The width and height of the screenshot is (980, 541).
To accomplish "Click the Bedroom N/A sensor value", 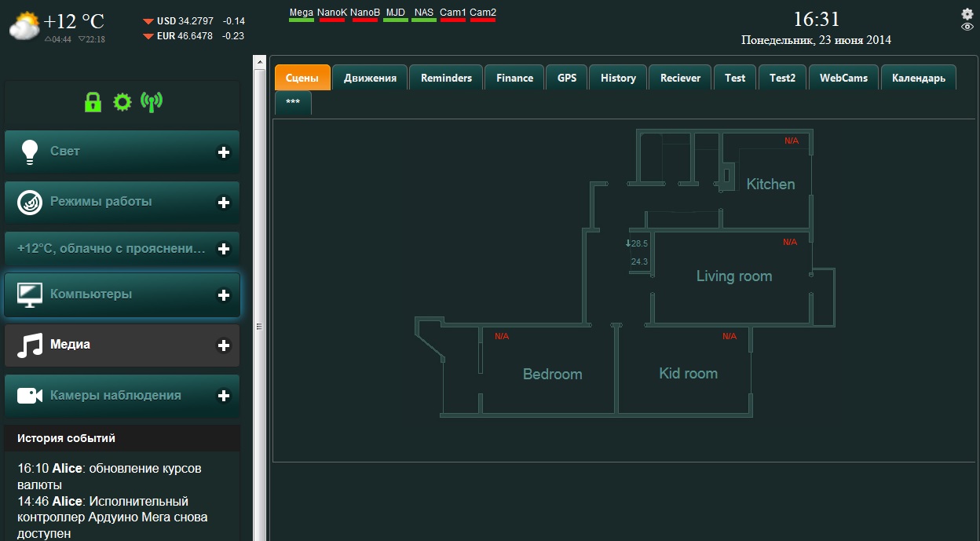I will click(x=502, y=337).
